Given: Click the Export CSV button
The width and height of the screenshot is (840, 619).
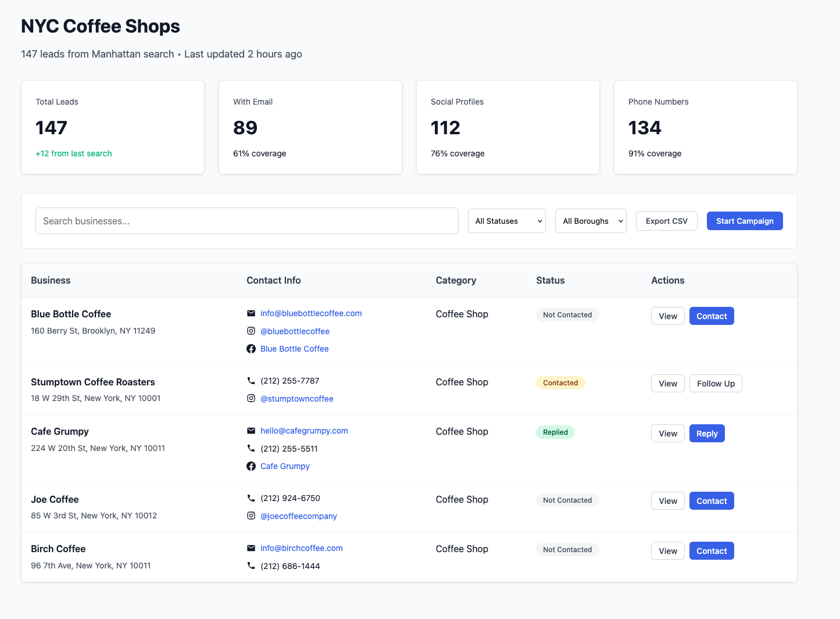Looking at the screenshot, I should click(x=667, y=221).
